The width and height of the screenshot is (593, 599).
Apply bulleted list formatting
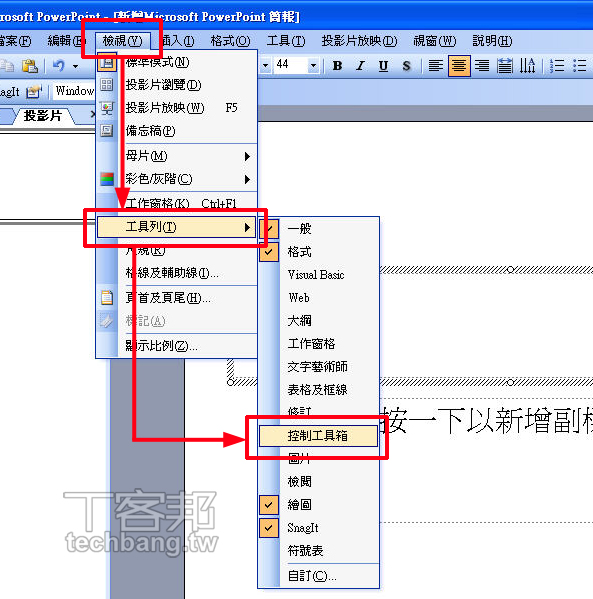tap(580, 66)
